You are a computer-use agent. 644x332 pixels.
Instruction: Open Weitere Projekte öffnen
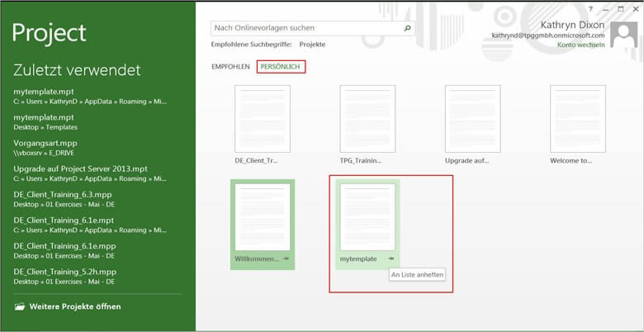coord(74,306)
